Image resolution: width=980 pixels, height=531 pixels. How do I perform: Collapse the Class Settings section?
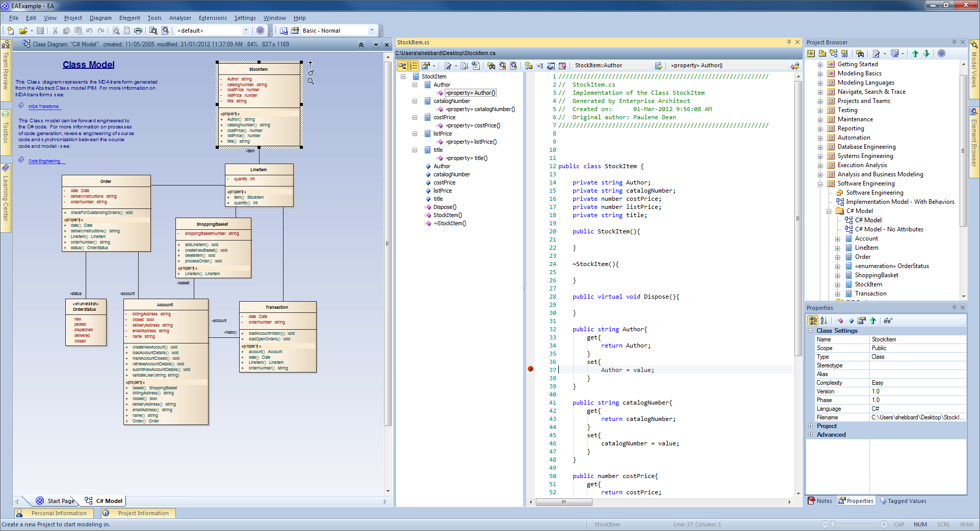point(811,331)
